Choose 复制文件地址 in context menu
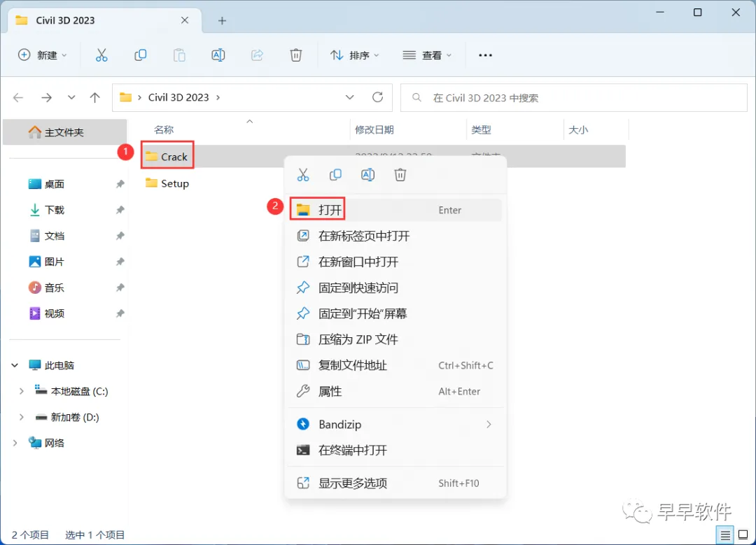Screen dimensions: 756x545 tap(395, 365)
